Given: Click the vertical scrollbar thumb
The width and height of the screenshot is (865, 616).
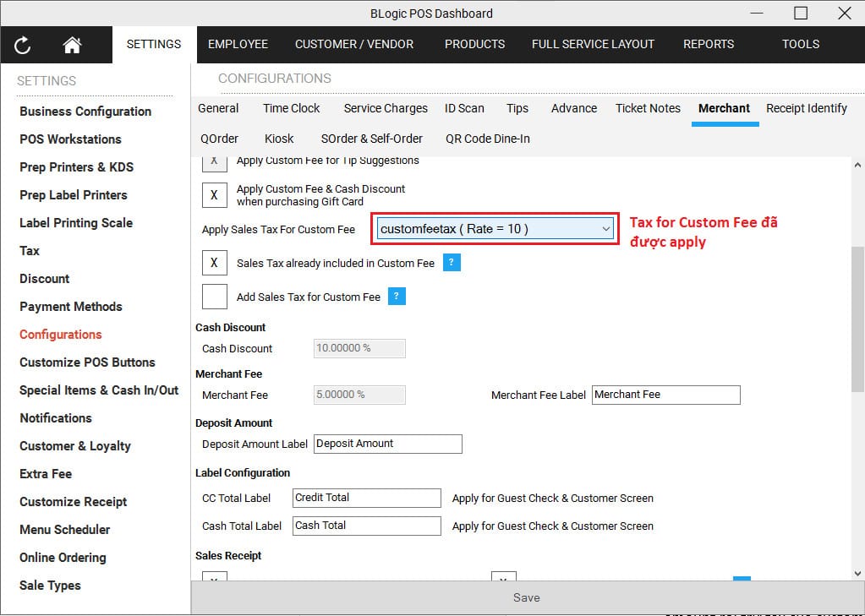Looking at the screenshot, I should pos(857,321).
